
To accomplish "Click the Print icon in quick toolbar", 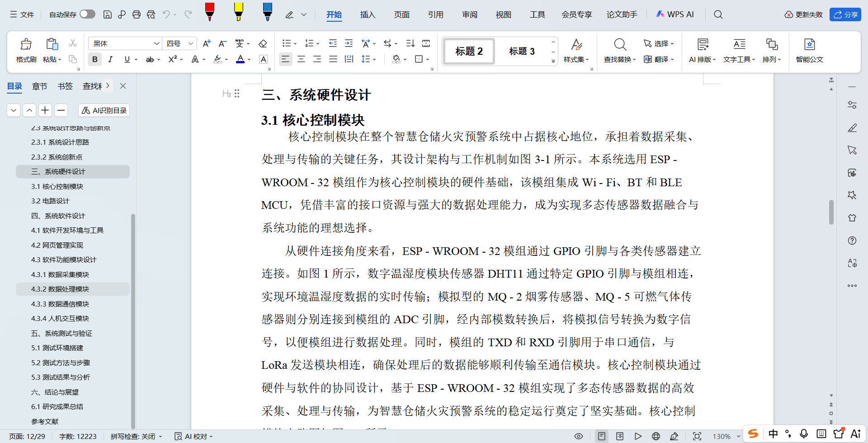I will 136,14.
